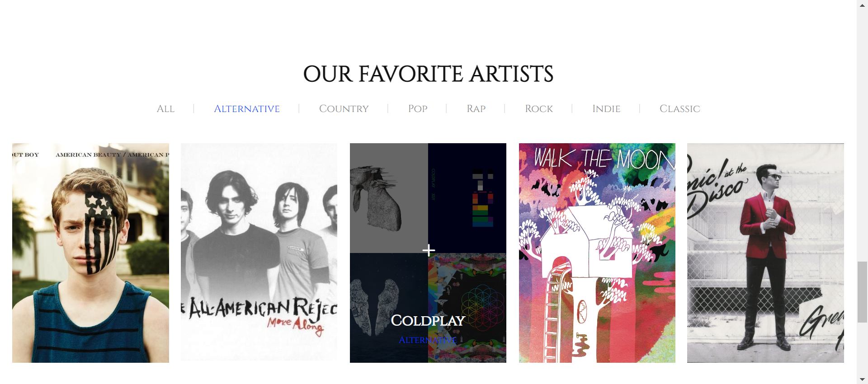
Task: Open the Panic! at the Disco thumbnail
Action: point(765,253)
